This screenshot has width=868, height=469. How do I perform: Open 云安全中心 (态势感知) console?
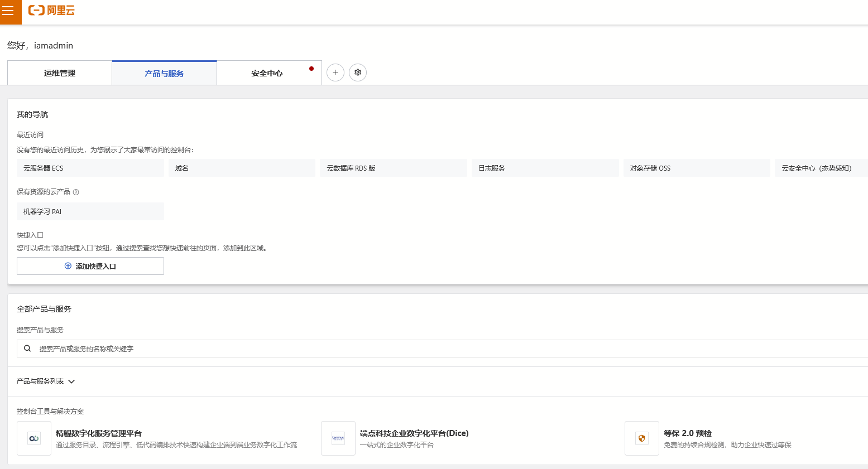click(821, 168)
